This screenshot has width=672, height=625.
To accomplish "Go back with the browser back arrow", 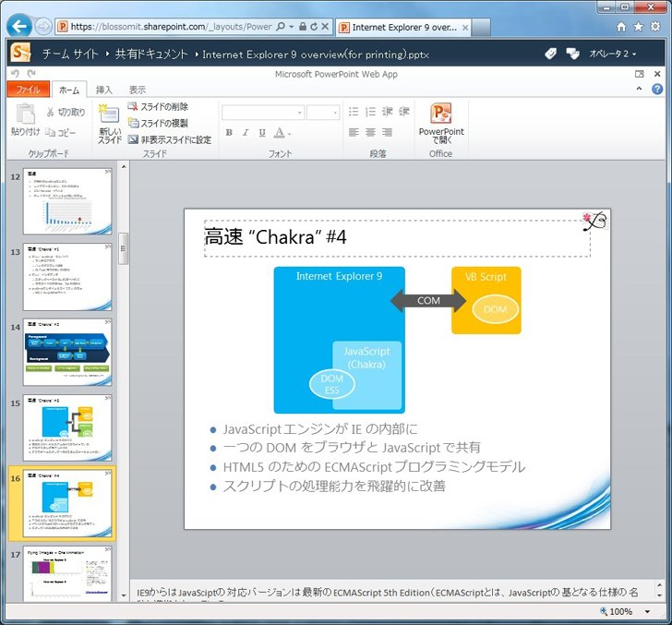I will click(x=19, y=27).
